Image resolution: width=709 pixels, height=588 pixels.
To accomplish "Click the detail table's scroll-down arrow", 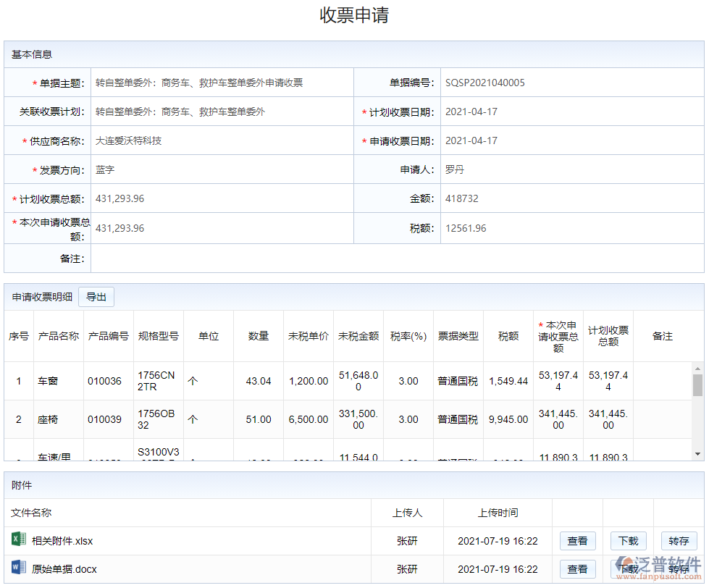I will (x=697, y=454).
